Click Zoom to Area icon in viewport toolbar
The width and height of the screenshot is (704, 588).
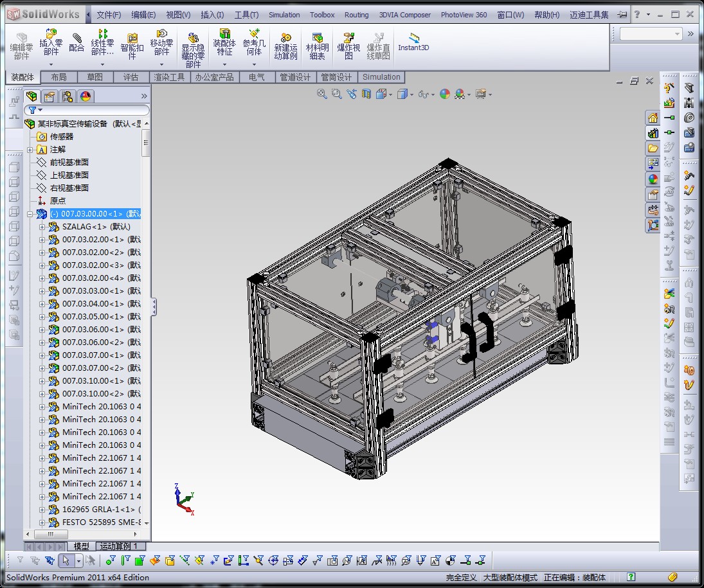click(x=336, y=94)
